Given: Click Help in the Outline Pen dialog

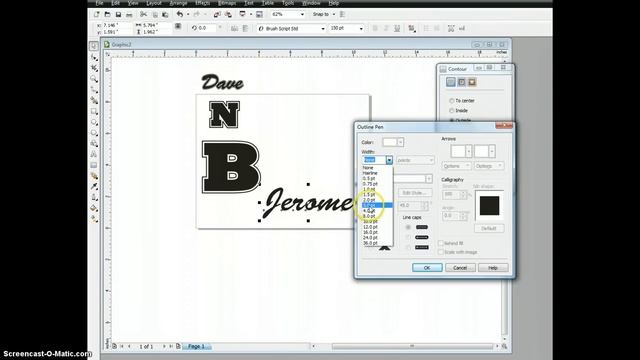Looking at the screenshot, I should click(493, 268).
